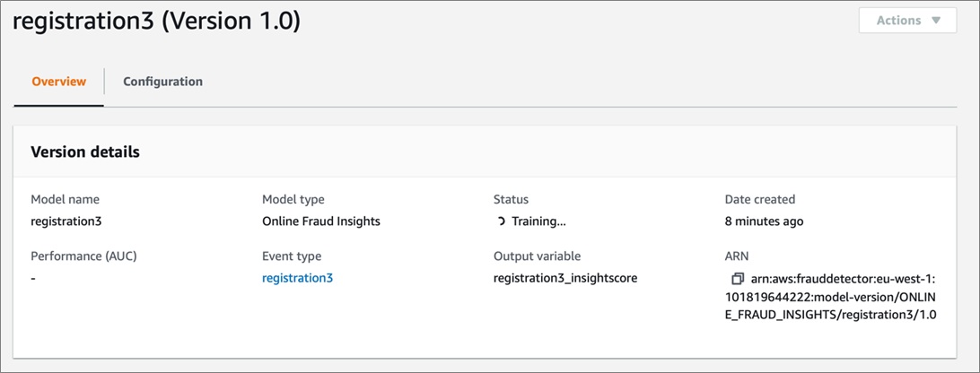Viewport: 980px width, 373px height.
Task: Select the registration3_insightscore output variable
Action: coord(565,278)
